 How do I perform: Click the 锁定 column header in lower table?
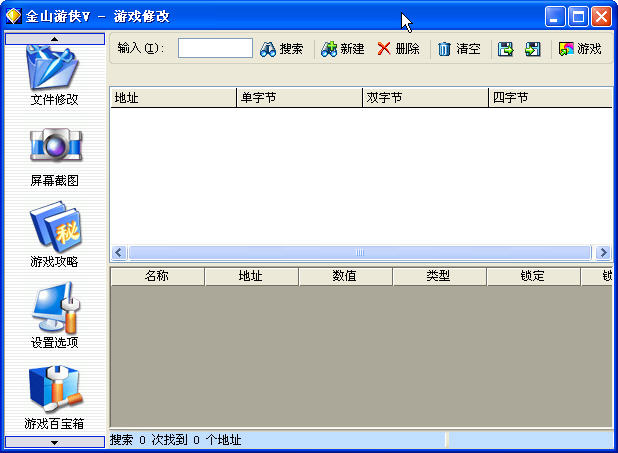(x=532, y=276)
